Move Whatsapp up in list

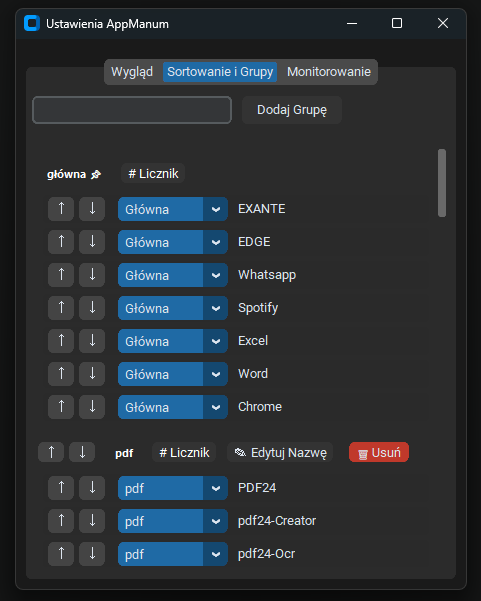coord(61,275)
